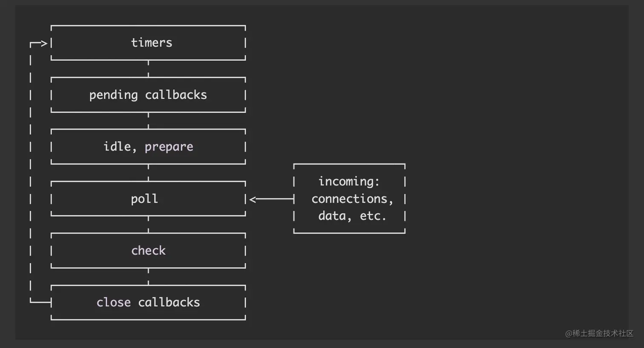Select the connections, text line
This screenshot has width=644, height=348.
pyautogui.click(x=352, y=199)
